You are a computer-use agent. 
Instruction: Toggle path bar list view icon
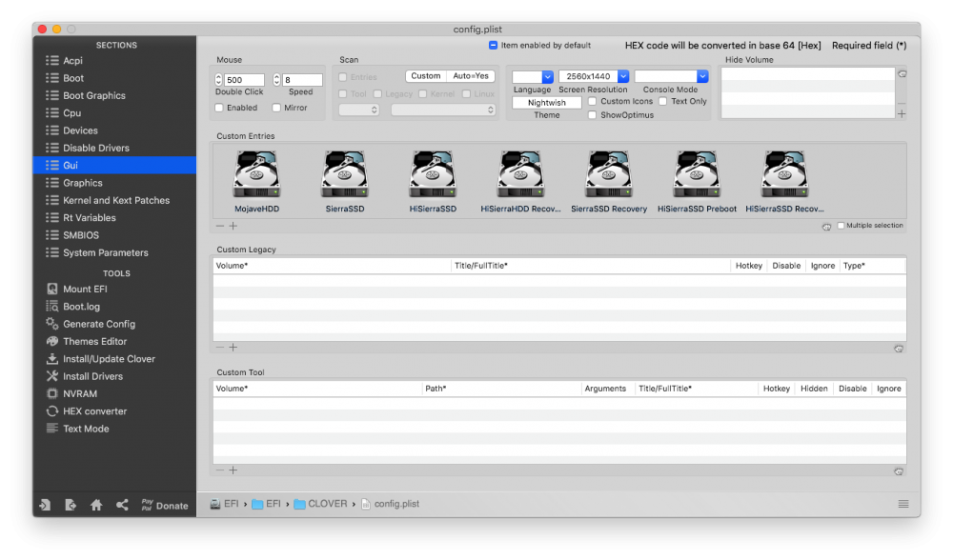click(903, 504)
